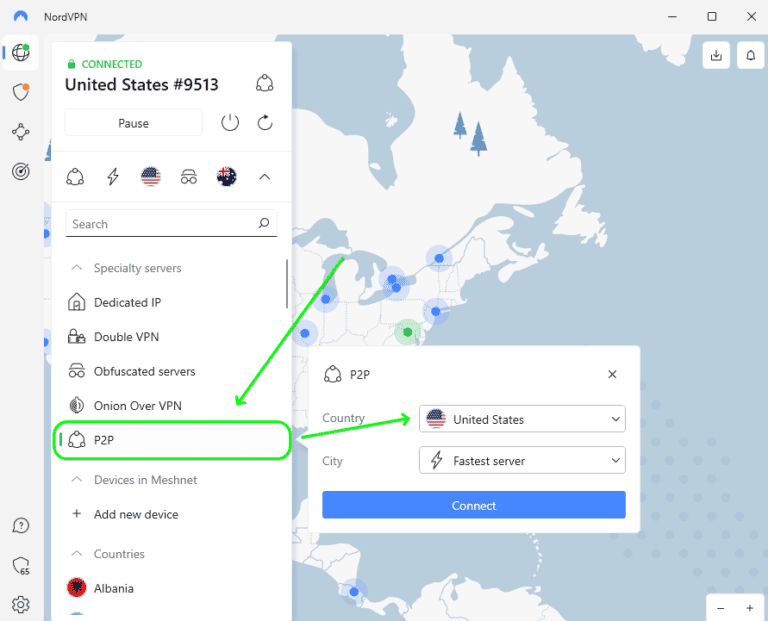Screen dimensions: 768x621
Task: Click Add new device
Action: click(x=171, y=514)
